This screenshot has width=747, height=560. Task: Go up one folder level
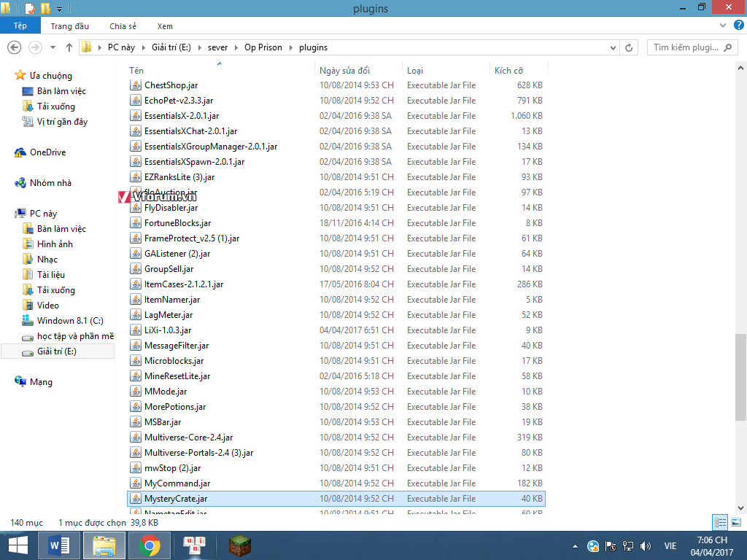point(69,47)
